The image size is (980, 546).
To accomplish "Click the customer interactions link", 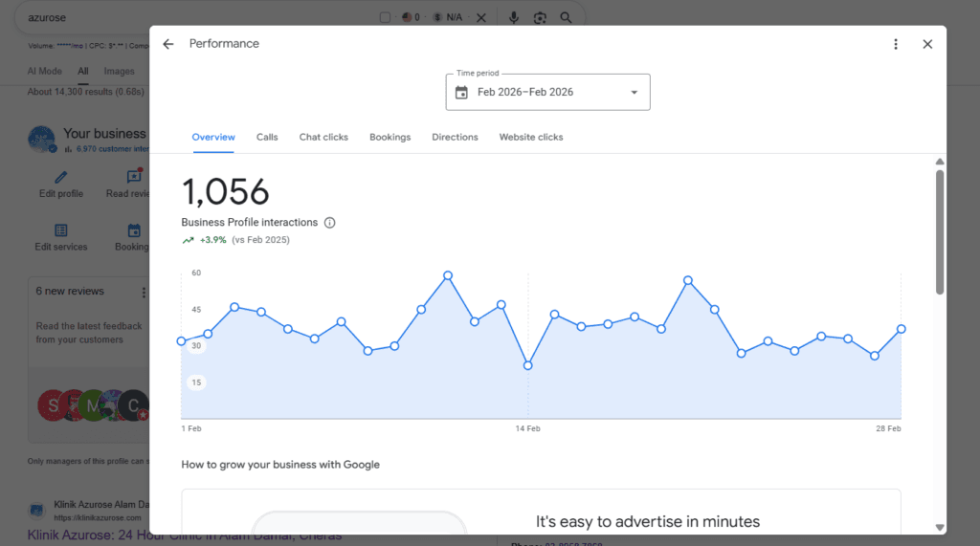I will [x=113, y=148].
